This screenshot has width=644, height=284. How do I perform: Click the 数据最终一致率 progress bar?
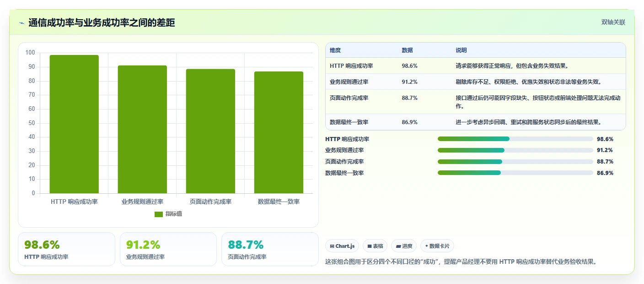[x=515, y=173]
